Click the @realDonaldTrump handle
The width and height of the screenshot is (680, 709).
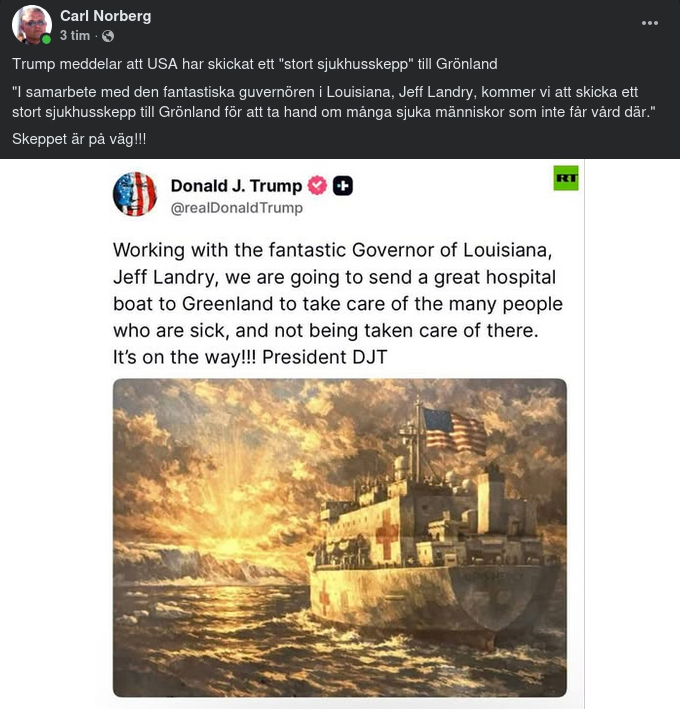coord(237,208)
